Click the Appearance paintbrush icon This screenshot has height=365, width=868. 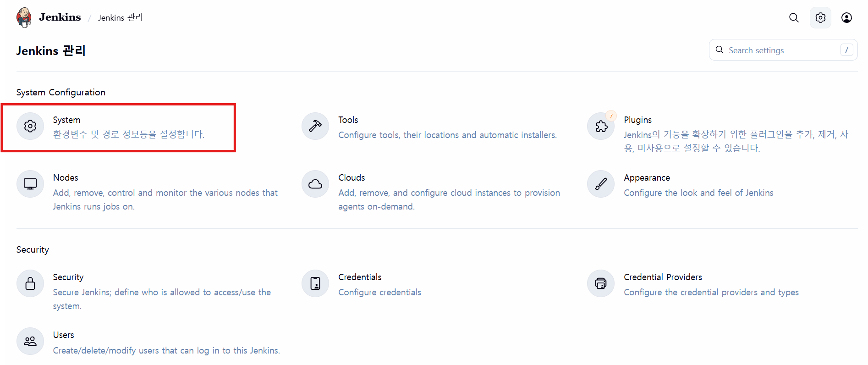coord(601,184)
